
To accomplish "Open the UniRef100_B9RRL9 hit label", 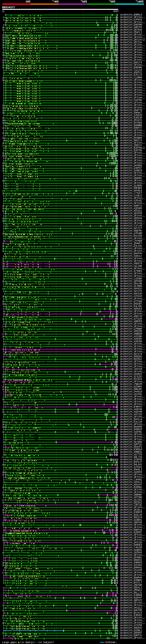I will (131, 15).
